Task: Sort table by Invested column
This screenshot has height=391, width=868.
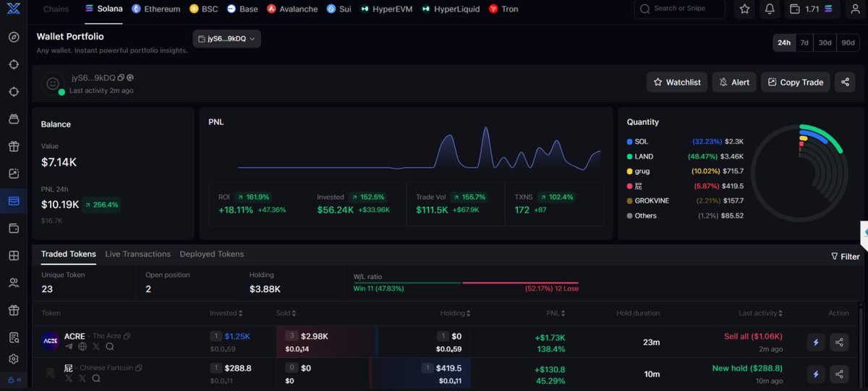Action: (x=226, y=314)
